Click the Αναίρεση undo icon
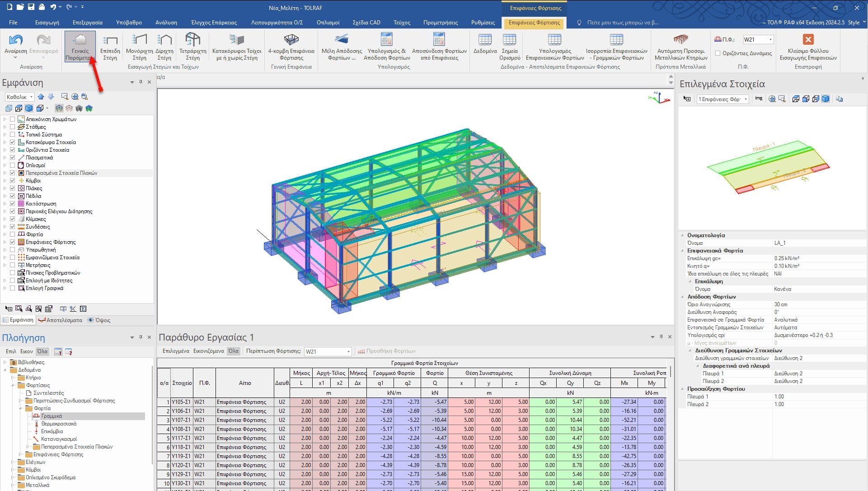Image resolution: width=868 pixels, height=491 pixels. pos(16,41)
